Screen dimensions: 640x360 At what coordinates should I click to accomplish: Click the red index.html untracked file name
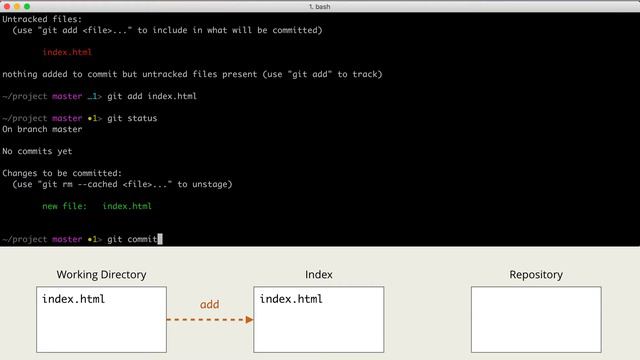point(67,52)
